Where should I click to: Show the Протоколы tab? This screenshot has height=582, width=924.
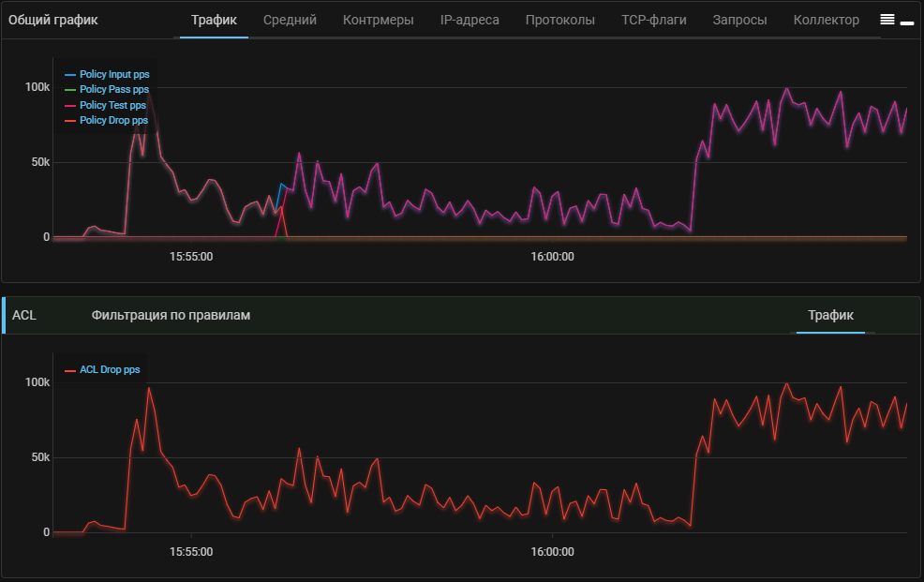(x=559, y=20)
